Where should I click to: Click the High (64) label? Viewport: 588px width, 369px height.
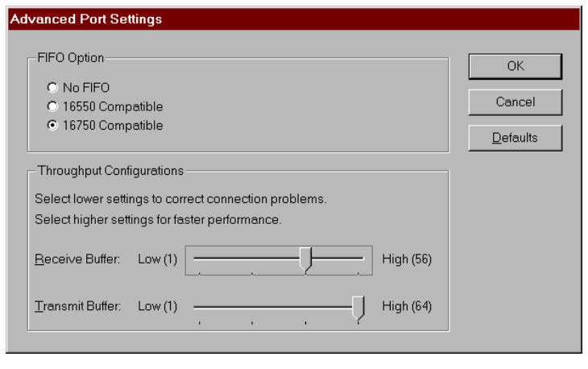pos(407,306)
